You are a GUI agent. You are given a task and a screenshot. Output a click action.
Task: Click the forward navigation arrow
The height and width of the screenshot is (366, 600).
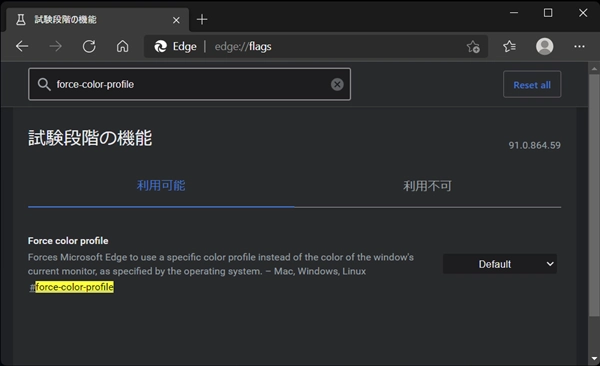[x=56, y=46]
